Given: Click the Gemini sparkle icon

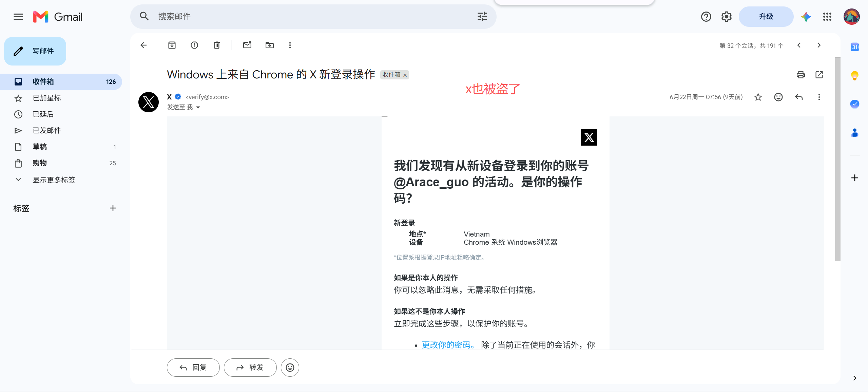Looking at the screenshot, I should [x=806, y=17].
